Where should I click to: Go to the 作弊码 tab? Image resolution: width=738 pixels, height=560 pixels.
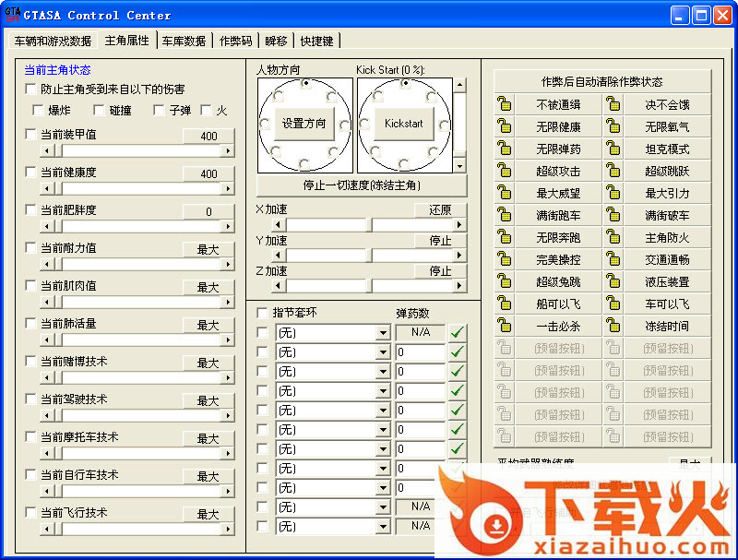[x=236, y=41]
